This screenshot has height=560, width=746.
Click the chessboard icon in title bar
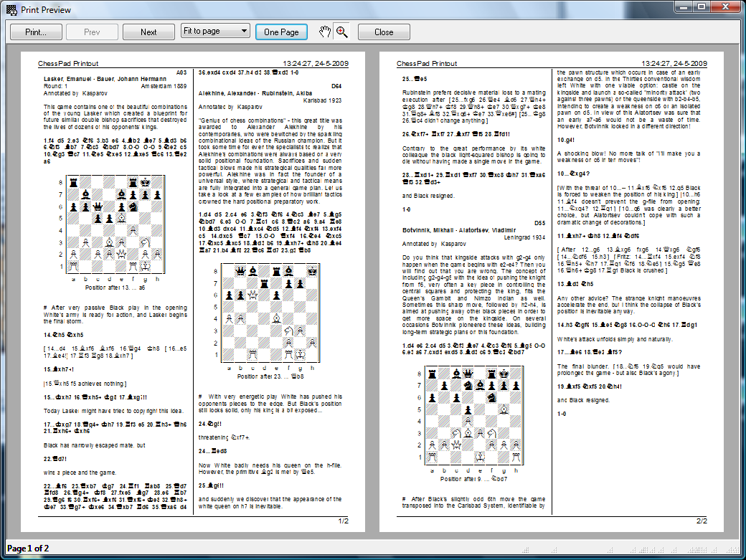coord(10,8)
